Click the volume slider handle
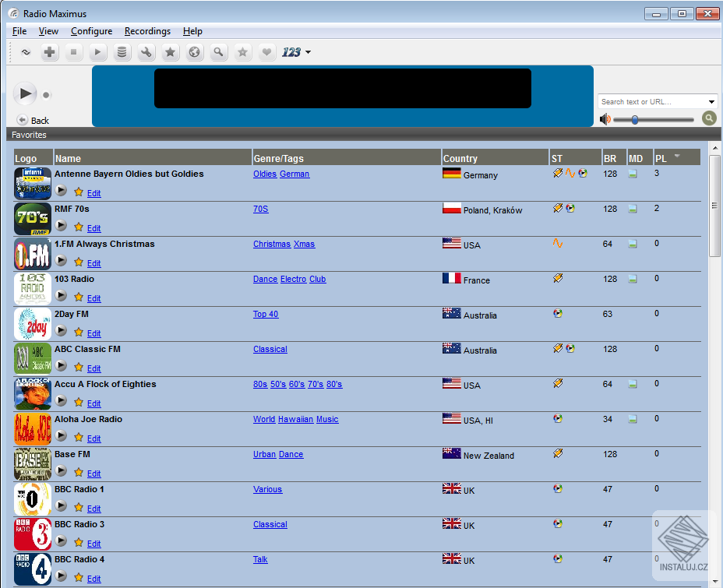This screenshot has width=723, height=588. point(635,120)
